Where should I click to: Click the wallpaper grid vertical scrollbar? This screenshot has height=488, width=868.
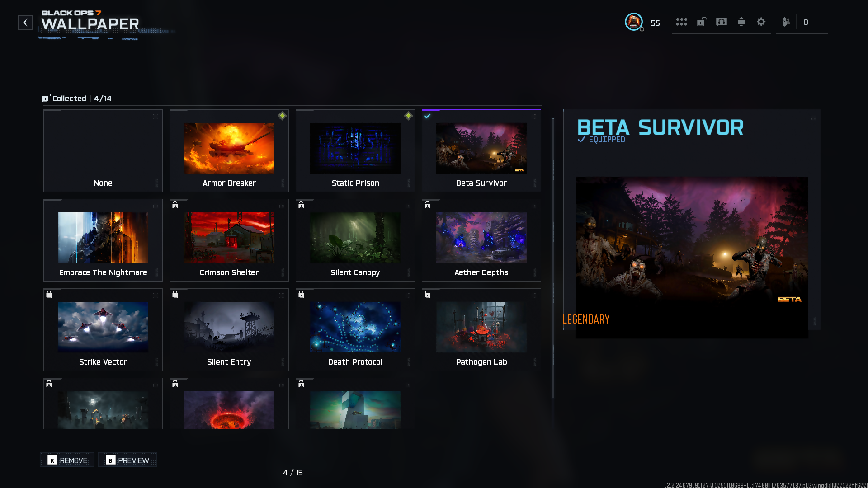[552, 258]
